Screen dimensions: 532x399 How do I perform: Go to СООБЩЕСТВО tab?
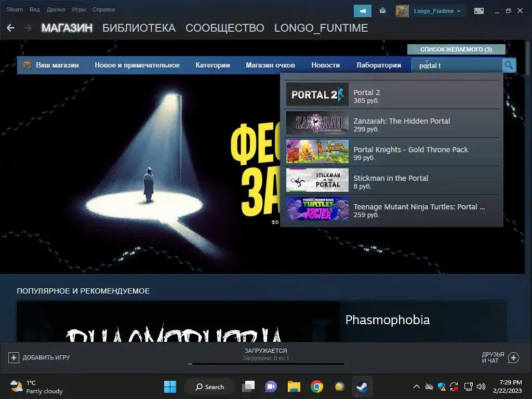pos(224,28)
